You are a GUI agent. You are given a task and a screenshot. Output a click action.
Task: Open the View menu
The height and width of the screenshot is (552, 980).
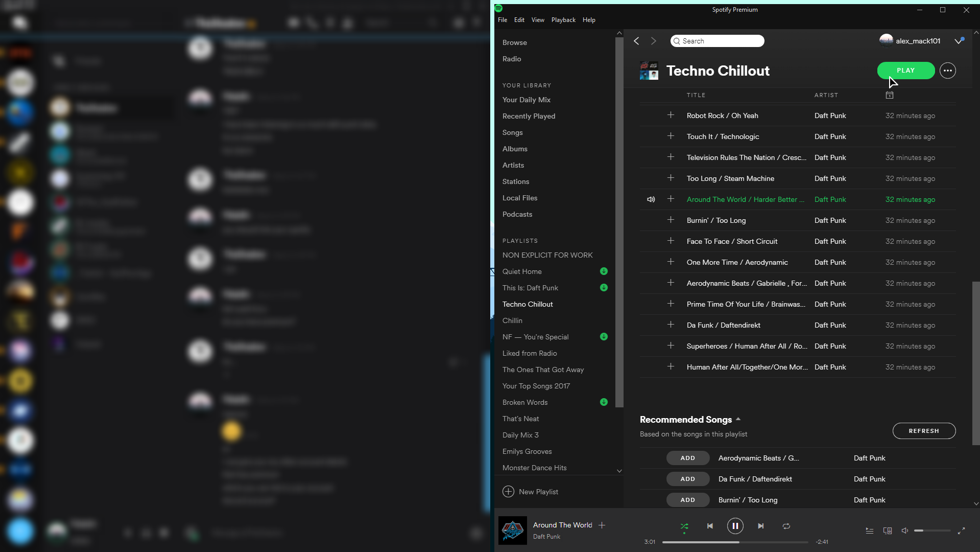538,20
